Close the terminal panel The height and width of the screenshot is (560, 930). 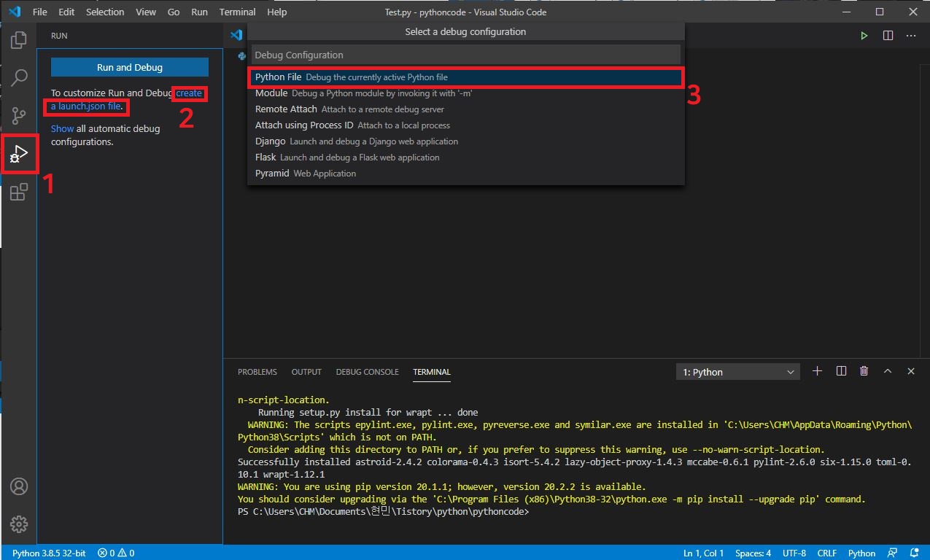[911, 371]
